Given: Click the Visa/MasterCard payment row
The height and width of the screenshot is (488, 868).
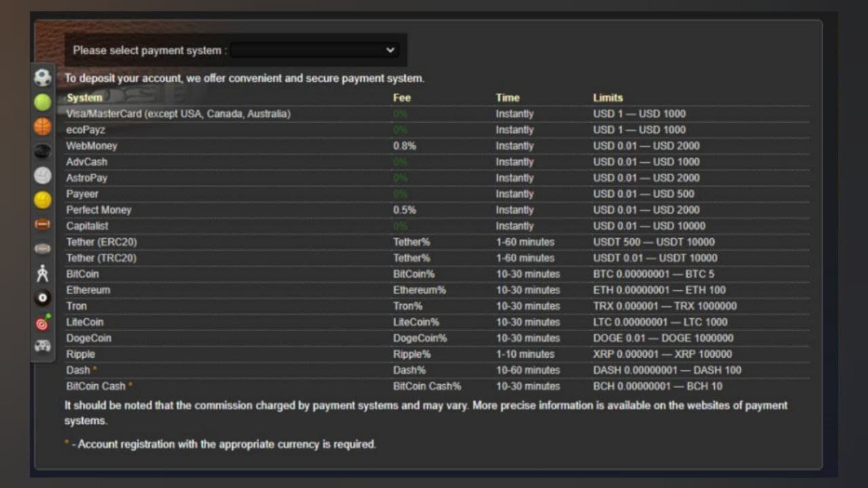Looking at the screenshot, I should pyautogui.click(x=178, y=114).
